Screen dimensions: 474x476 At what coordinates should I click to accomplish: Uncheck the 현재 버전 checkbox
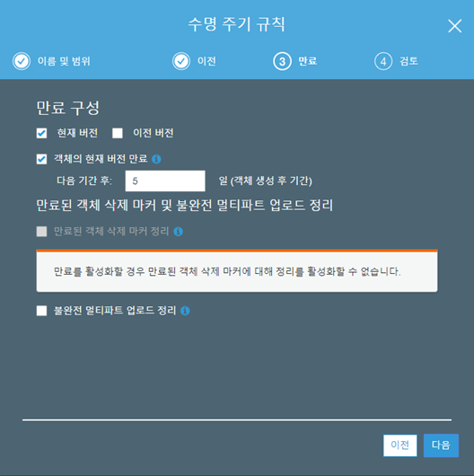[41, 133]
